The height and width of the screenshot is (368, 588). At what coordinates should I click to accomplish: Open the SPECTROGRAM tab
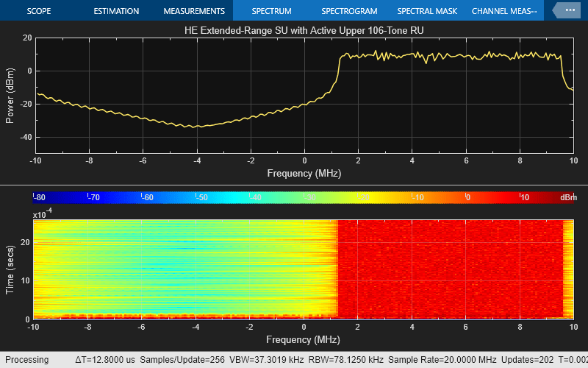pyautogui.click(x=349, y=11)
